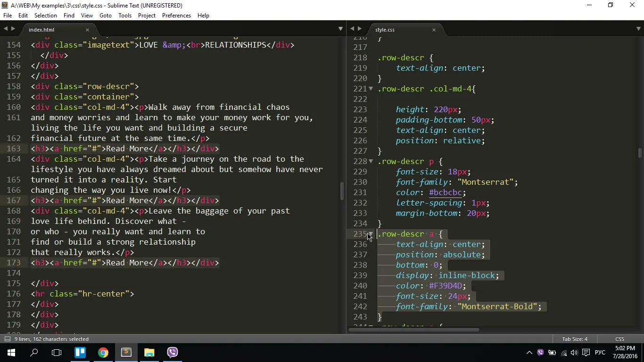The width and height of the screenshot is (644, 362).
Task: Switch the РУС input language
Action: (x=600, y=353)
